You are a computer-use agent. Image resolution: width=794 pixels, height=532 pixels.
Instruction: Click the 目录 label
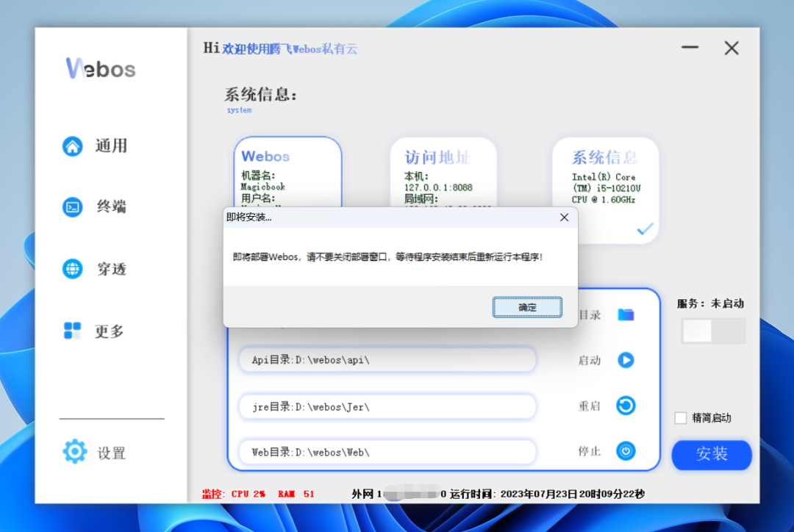(590, 314)
